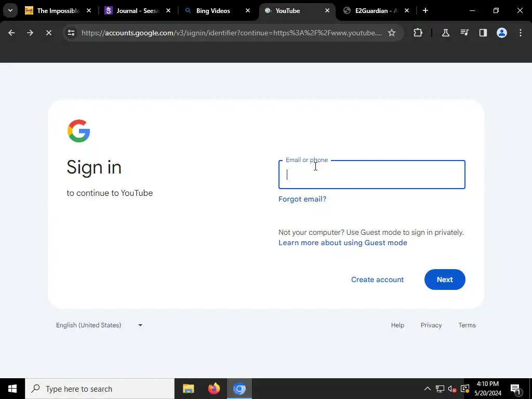Stop loading the page
Screen dimensions: 532x399
tap(48, 33)
